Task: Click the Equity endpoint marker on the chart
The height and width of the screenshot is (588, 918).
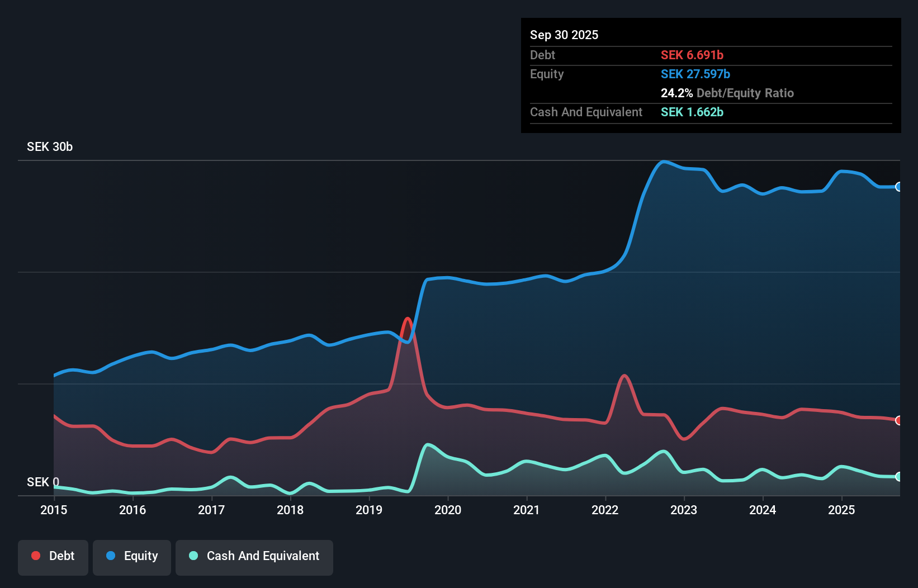Action: point(899,187)
